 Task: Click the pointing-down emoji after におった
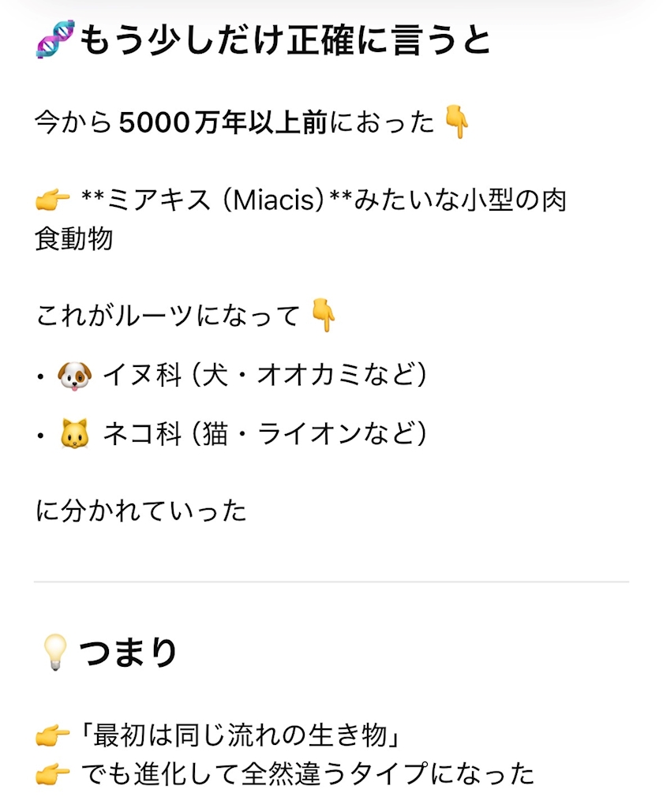[x=457, y=122]
